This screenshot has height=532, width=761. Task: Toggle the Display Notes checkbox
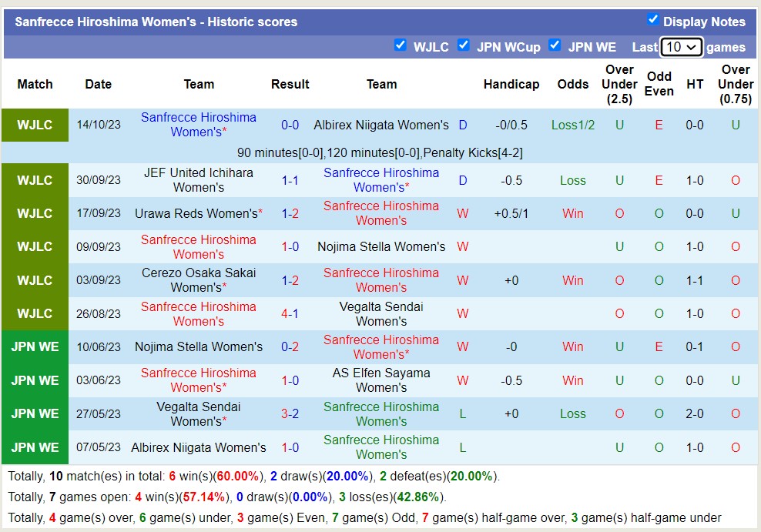tap(653, 20)
